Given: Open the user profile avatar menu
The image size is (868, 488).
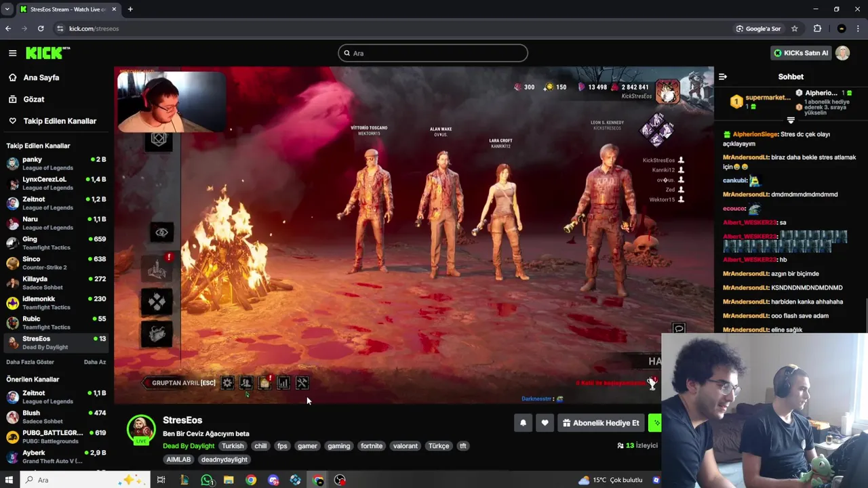Looking at the screenshot, I should 842,53.
